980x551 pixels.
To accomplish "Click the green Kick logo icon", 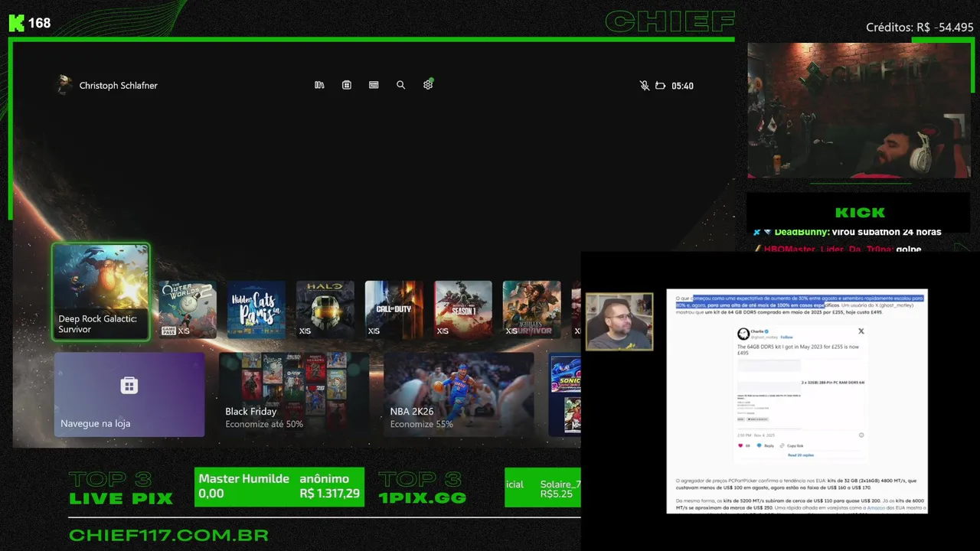I will (x=16, y=23).
